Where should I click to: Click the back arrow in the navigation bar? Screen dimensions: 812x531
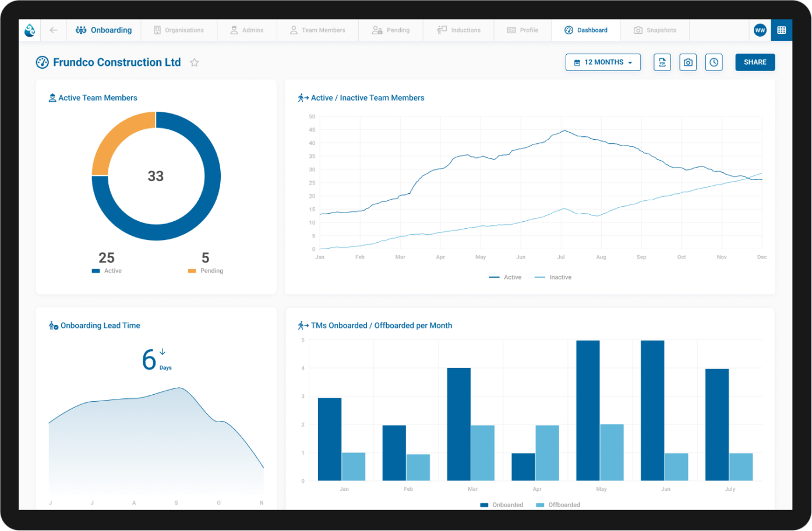pyautogui.click(x=53, y=30)
